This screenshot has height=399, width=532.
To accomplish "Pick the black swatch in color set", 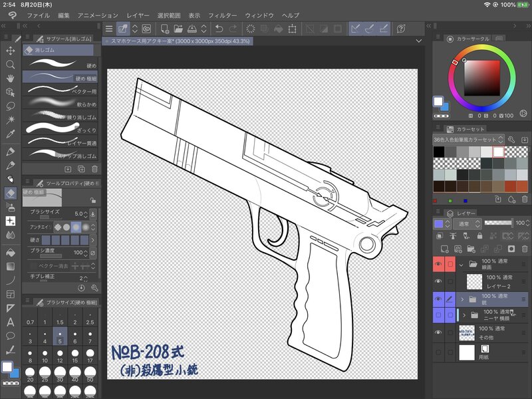I will click(439, 152).
